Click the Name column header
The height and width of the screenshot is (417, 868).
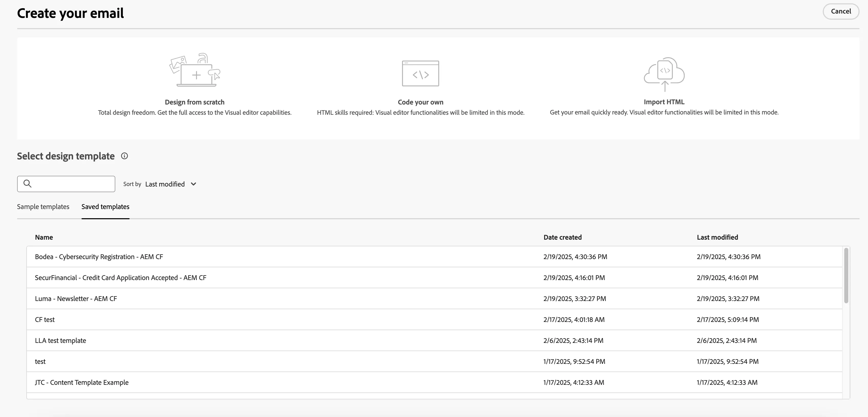click(x=44, y=237)
